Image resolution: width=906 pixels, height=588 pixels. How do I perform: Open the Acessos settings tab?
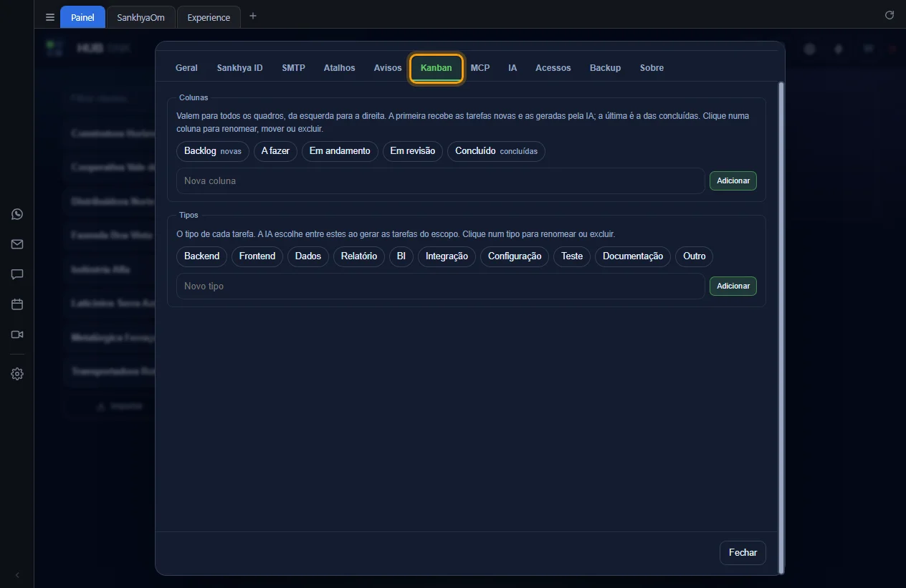pos(553,68)
